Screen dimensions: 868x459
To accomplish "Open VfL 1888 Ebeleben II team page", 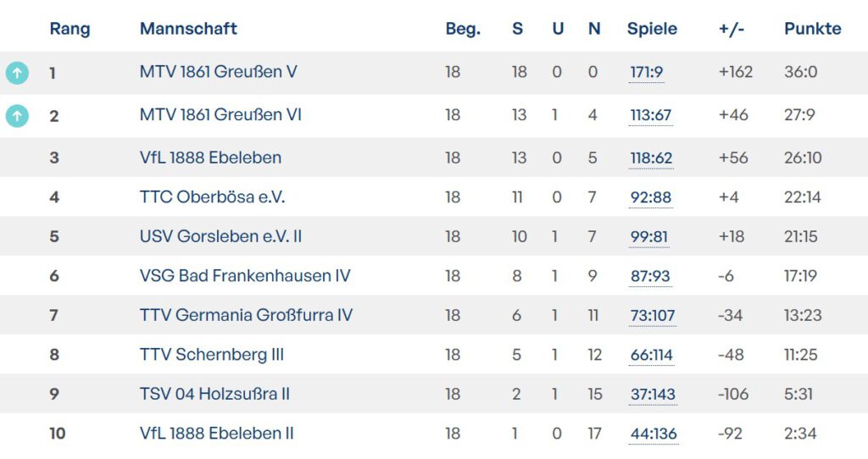I will [x=216, y=434].
